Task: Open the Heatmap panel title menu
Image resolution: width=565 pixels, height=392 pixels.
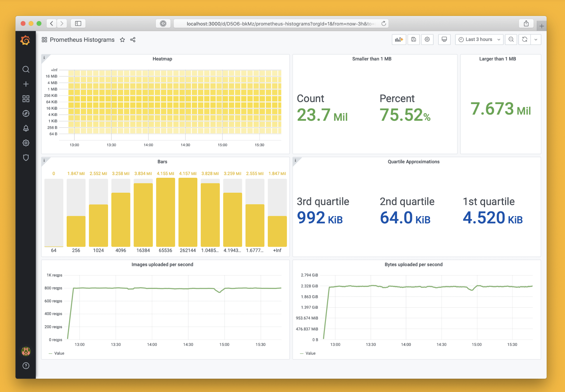Action: point(162,59)
